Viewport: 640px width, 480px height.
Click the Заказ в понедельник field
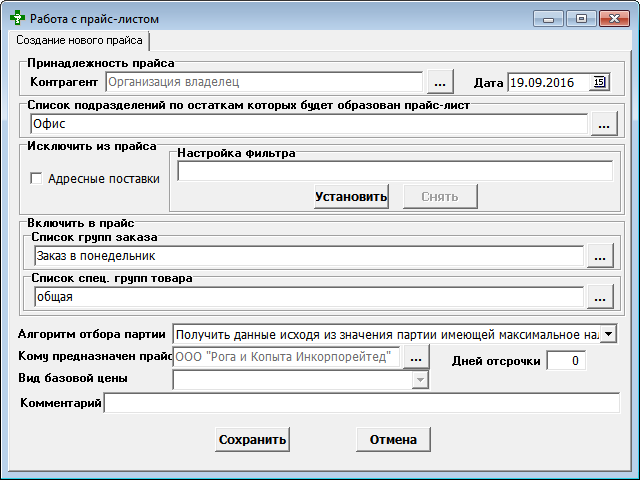point(306,257)
